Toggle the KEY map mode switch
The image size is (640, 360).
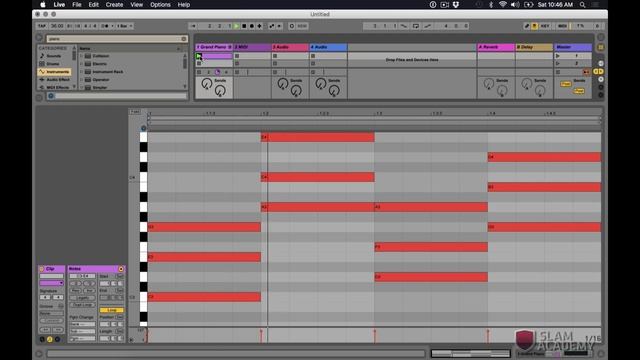point(545,26)
